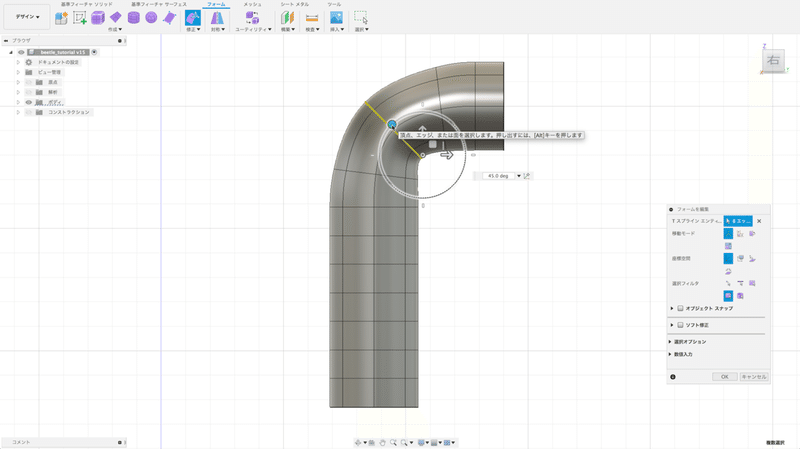Switch to the Surface tab
800x449 pixels.
(x=159, y=4)
